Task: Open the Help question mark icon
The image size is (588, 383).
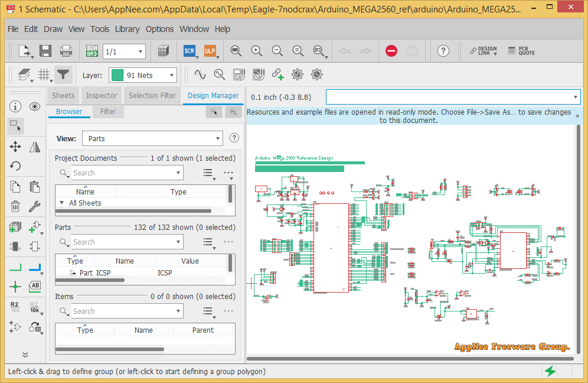Action: 443,51
